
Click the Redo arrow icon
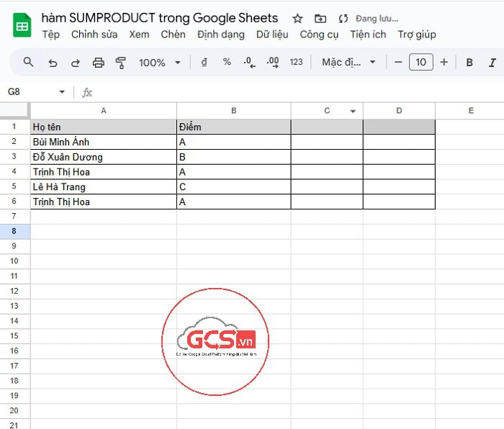click(x=76, y=63)
